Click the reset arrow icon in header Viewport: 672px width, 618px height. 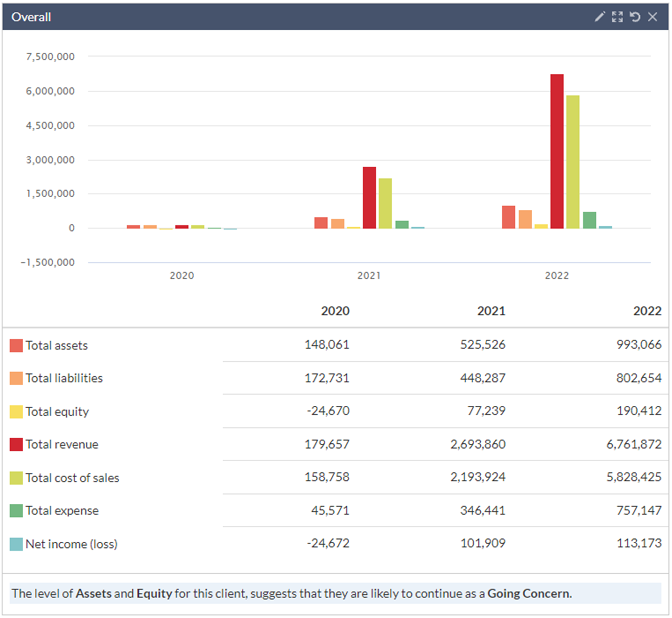pos(635,17)
